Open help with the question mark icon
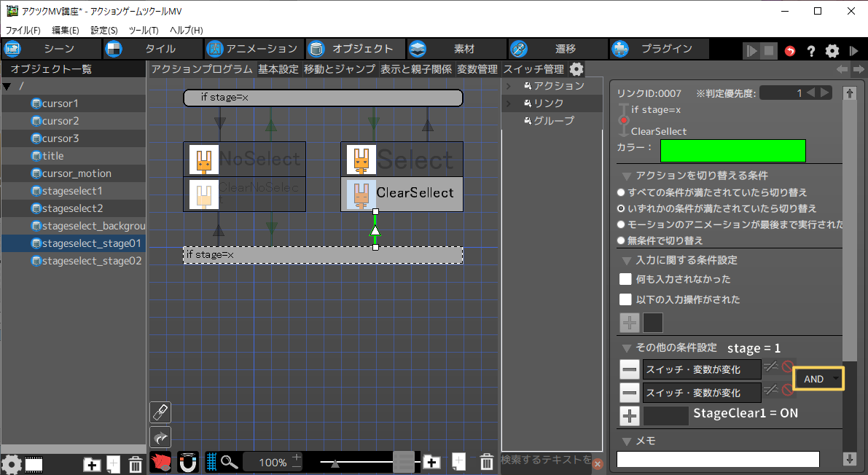868x475 pixels. click(810, 51)
